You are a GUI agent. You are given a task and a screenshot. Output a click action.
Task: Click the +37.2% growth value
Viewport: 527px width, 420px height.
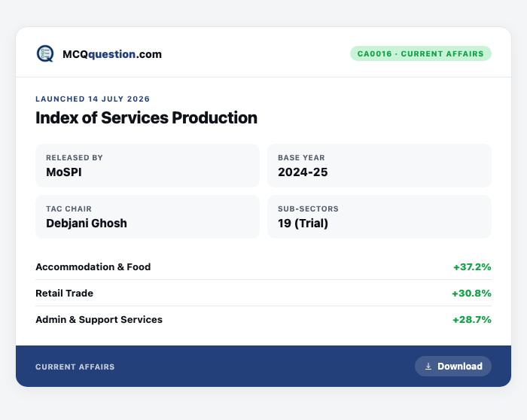click(x=472, y=267)
